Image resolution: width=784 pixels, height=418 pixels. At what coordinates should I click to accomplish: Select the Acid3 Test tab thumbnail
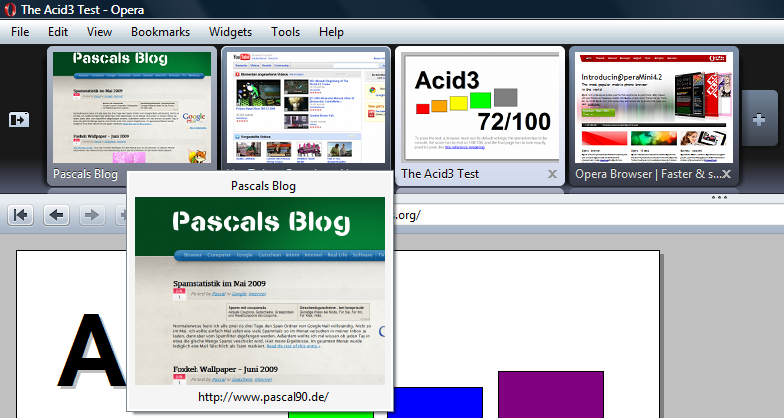[478, 105]
